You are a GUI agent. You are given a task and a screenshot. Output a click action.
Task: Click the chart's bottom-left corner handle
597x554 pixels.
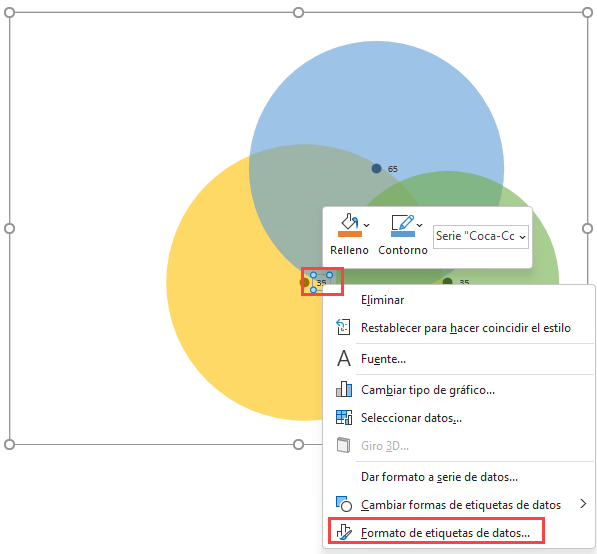pos(10,444)
